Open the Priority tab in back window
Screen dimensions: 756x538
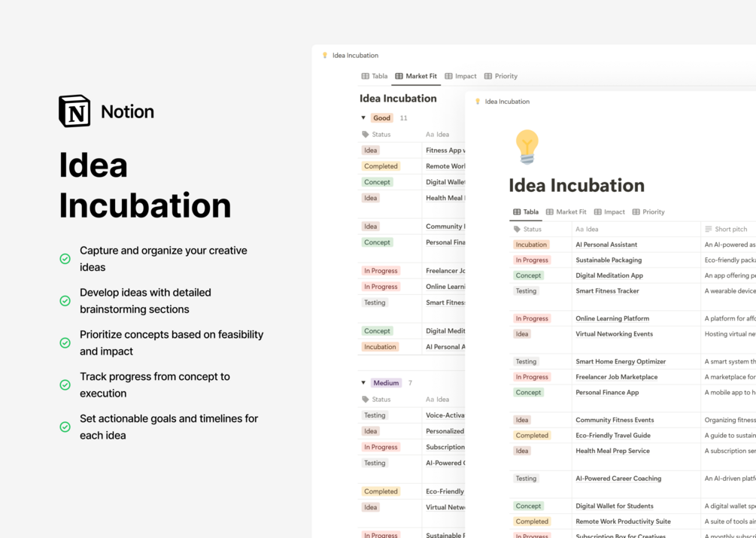[501, 76]
